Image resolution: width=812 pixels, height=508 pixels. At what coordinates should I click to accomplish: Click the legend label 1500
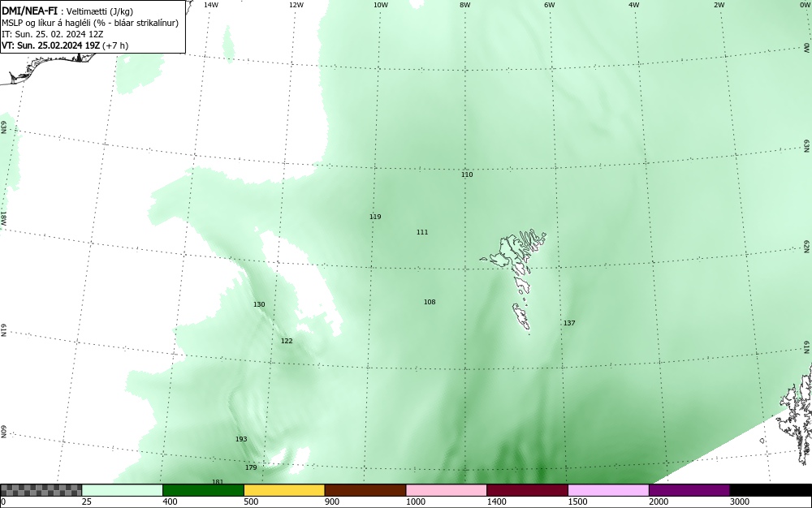(x=577, y=502)
